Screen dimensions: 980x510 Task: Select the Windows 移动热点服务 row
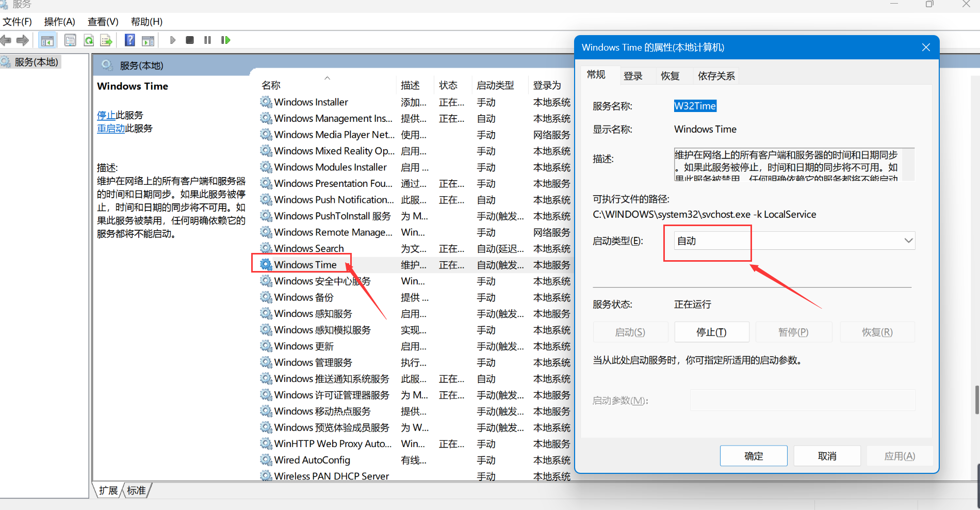point(415,411)
